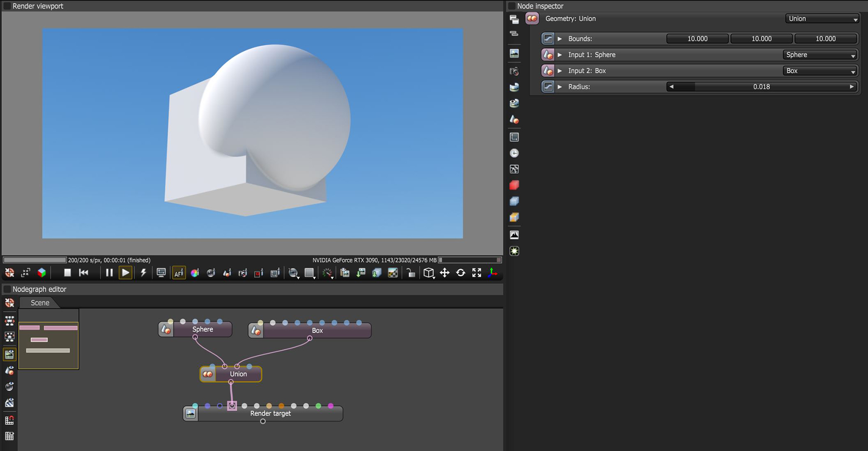Click the background image checkerboard icon
Viewport: 868px width, 451px height.
[393, 273]
